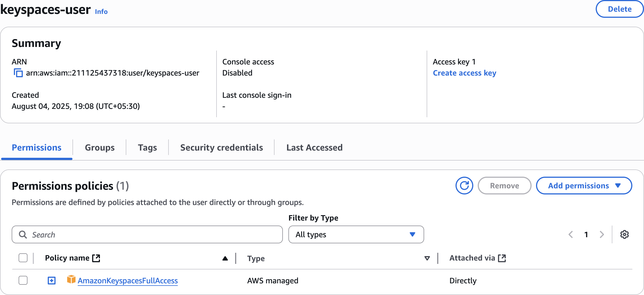This screenshot has width=644, height=295.
Task: Sort by Policy name ascending arrow
Action: pos(225,258)
